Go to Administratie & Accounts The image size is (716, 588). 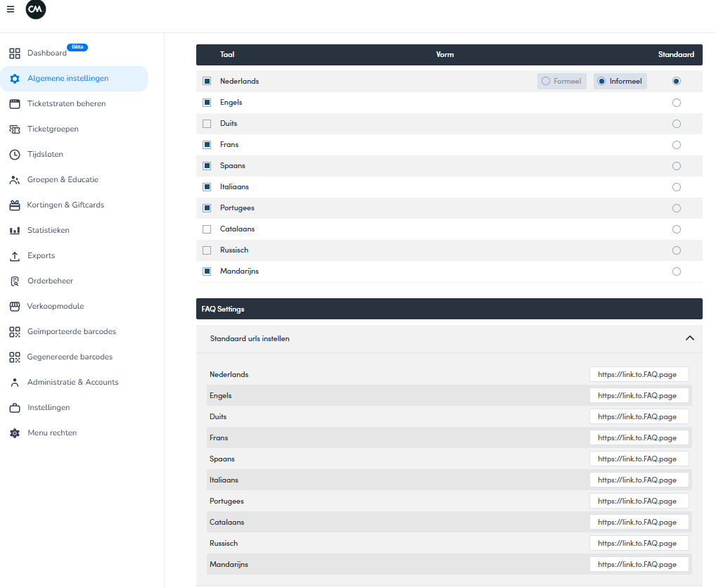[x=72, y=383]
